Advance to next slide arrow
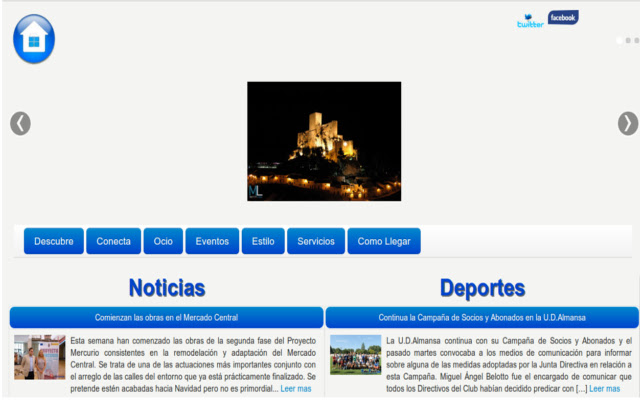640x400 pixels. coord(628,123)
